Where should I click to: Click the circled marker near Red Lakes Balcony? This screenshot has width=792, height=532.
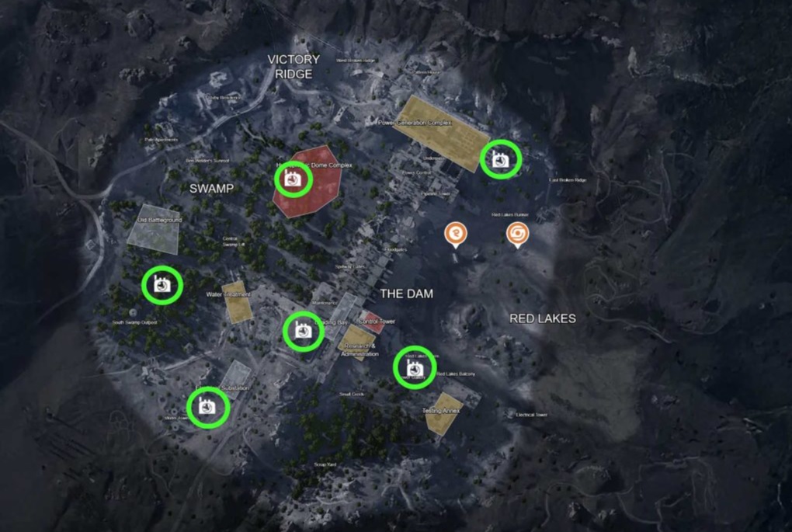pyautogui.click(x=415, y=368)
